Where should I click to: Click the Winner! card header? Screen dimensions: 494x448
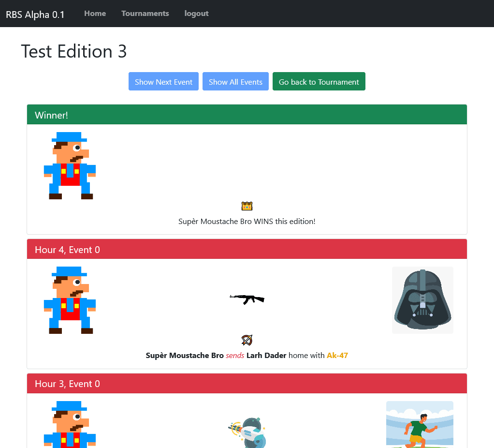(247, 115)
